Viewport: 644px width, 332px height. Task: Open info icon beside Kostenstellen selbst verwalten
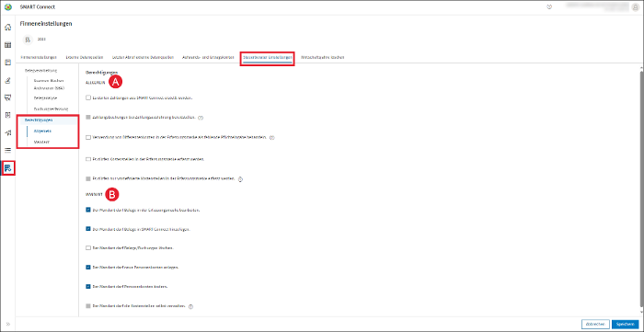click(191, 306)
